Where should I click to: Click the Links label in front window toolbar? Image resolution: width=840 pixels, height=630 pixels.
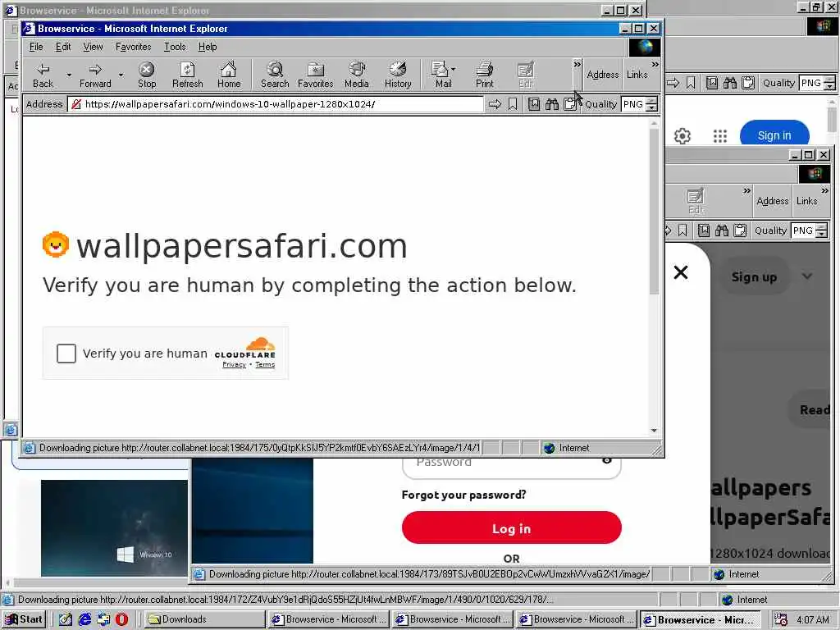click(637, 75)
